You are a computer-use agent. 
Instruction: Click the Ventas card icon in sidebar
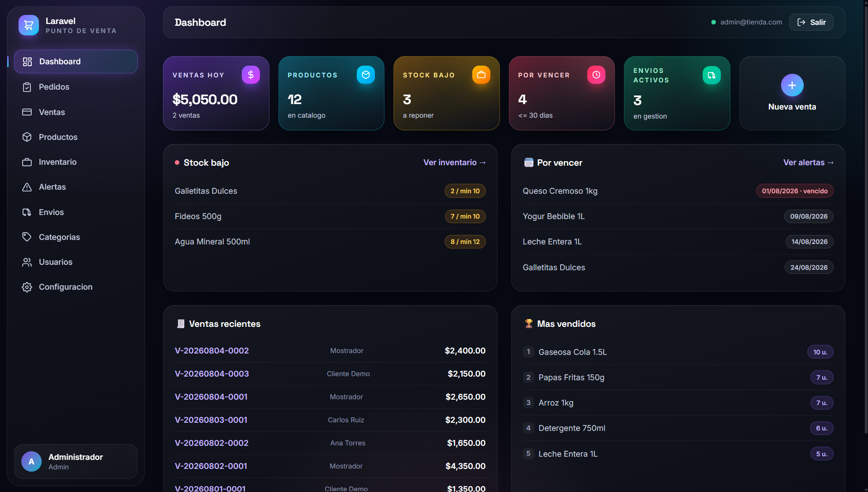(27, 112)
